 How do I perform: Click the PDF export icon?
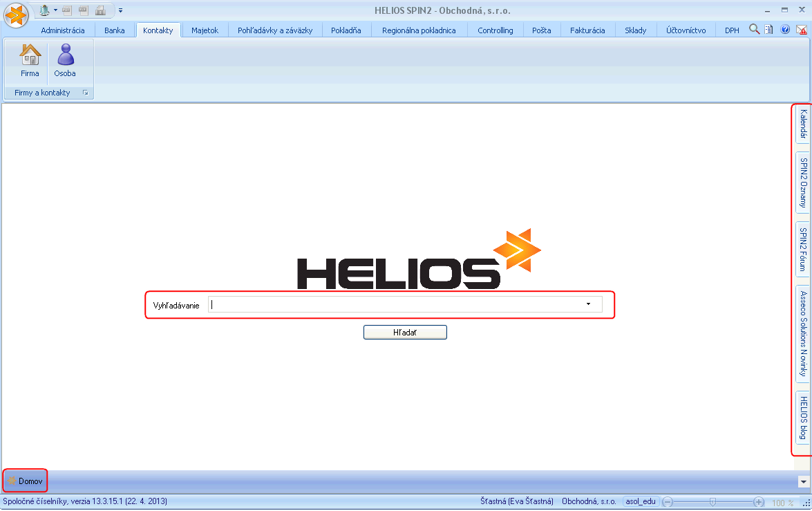[x=67, y=10]
